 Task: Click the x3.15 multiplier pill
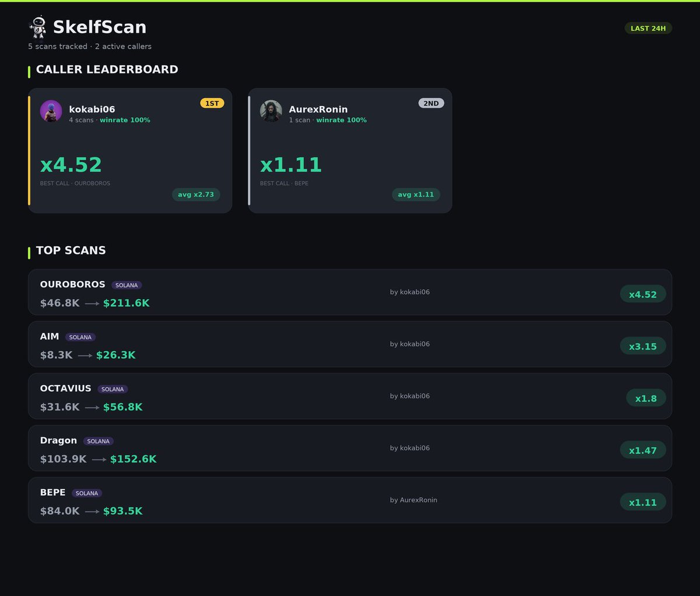(643, 346)
